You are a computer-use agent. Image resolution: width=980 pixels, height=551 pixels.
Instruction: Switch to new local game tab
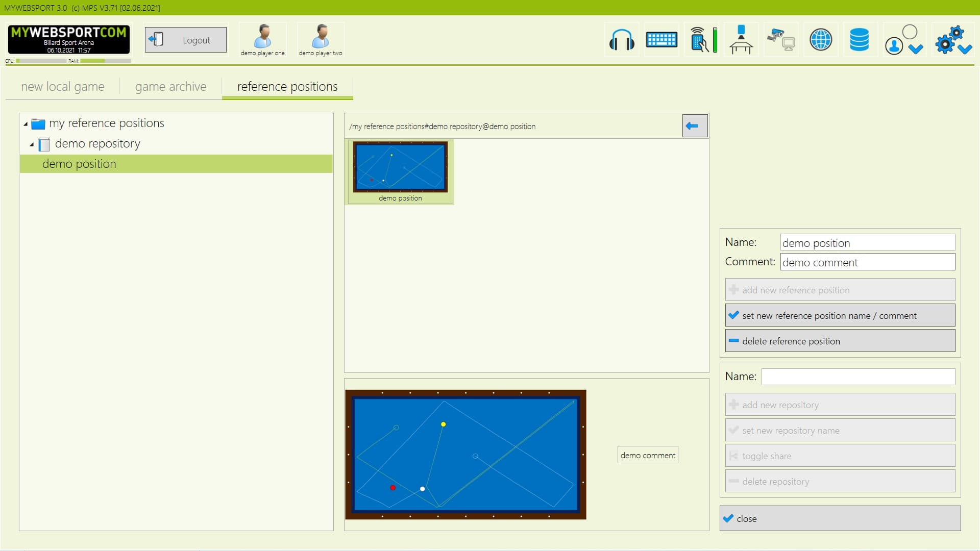pyautogui.click(x=63, y=87)
